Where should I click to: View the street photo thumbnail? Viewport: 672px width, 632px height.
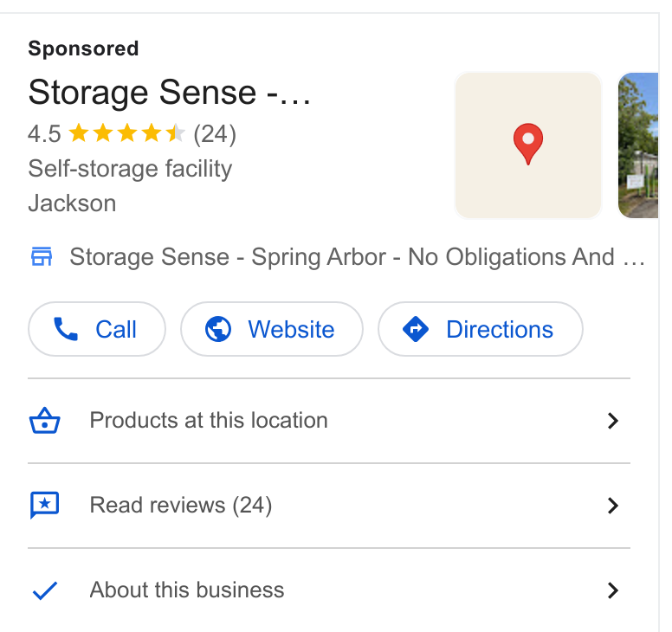(637, 145)
